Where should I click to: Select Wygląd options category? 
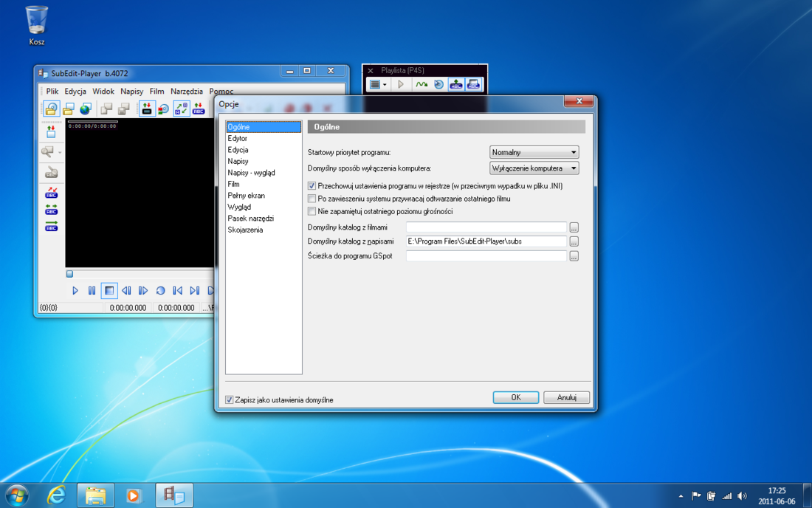click(x=239, y=207)
